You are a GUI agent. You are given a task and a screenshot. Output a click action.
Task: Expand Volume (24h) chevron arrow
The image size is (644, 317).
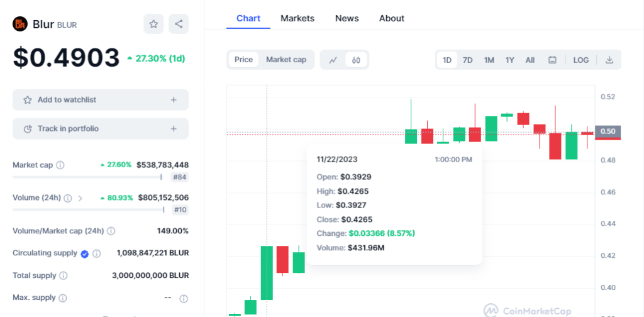[x=80, y=198]
